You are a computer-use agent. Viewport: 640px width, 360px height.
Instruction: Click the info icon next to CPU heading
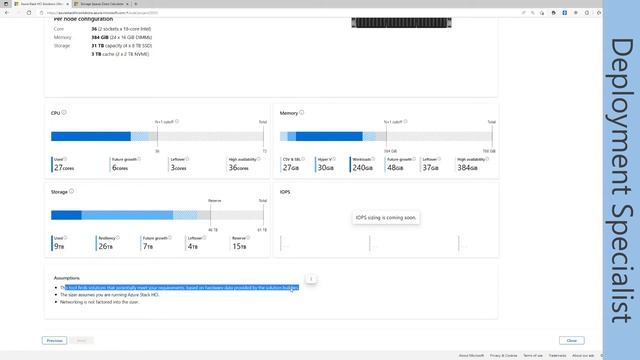(64, 112)
